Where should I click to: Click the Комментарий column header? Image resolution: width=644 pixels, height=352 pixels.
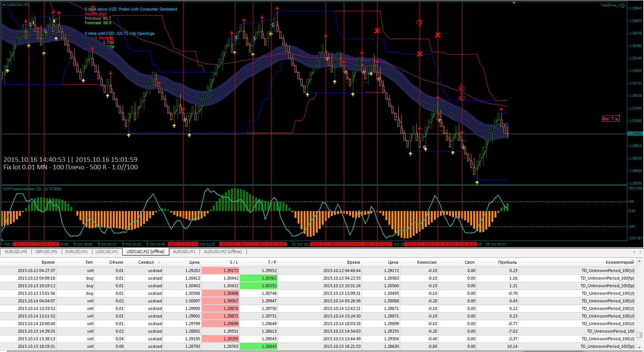[x=577, y=262]
